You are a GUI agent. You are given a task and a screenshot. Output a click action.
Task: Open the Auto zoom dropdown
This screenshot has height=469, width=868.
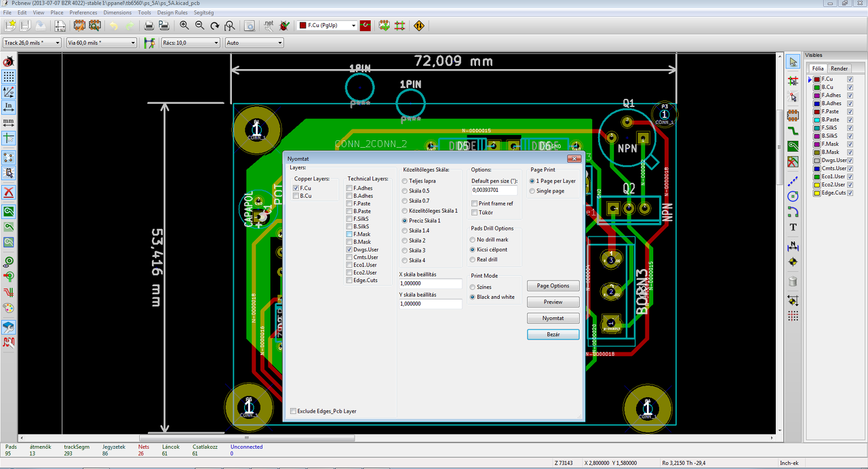(254, 43)
